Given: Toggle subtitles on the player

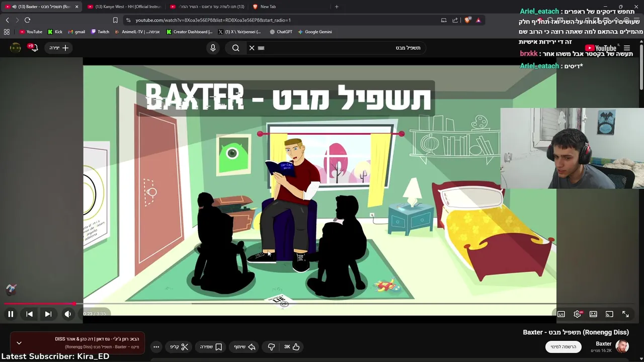Looking at the screenshot, I should (561, 314).
